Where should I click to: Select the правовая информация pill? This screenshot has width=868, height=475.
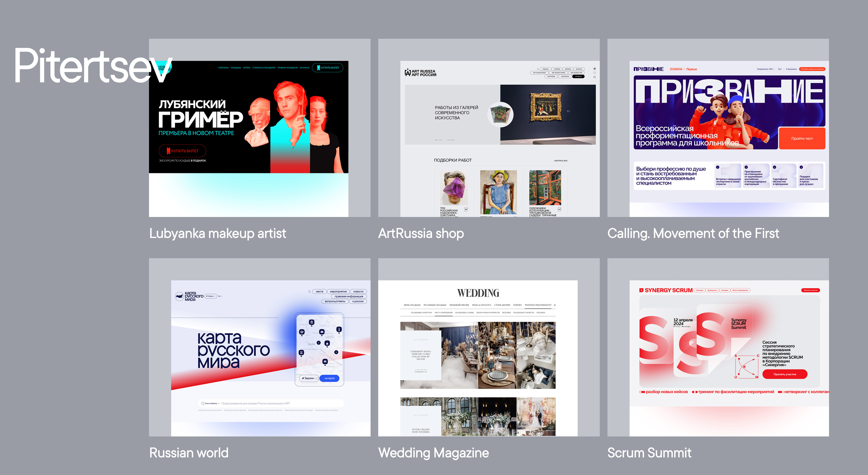tap(349, 296)
